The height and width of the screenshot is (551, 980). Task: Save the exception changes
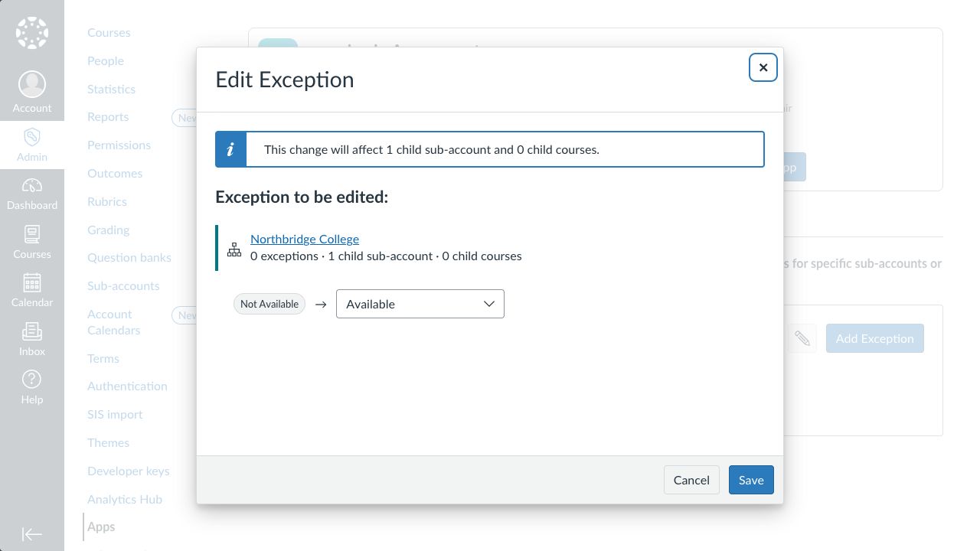[751, 480]
